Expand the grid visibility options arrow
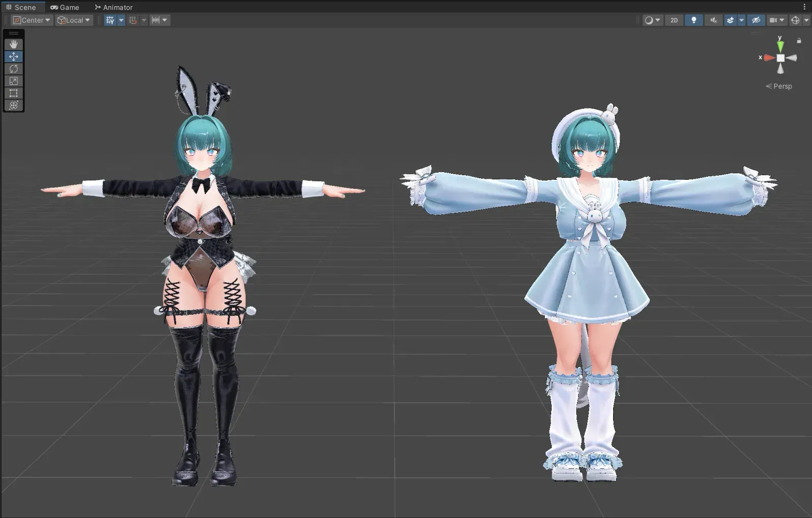 (121, 20)
